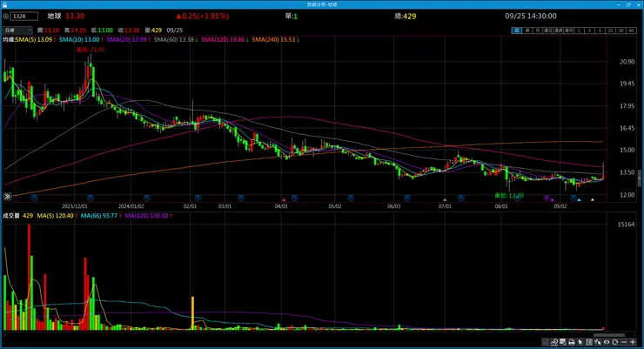Image resolution: width=644 pixels, height=349 pixels.
Task: Choose the 5-minute interval button
Action: pos(600,30)
